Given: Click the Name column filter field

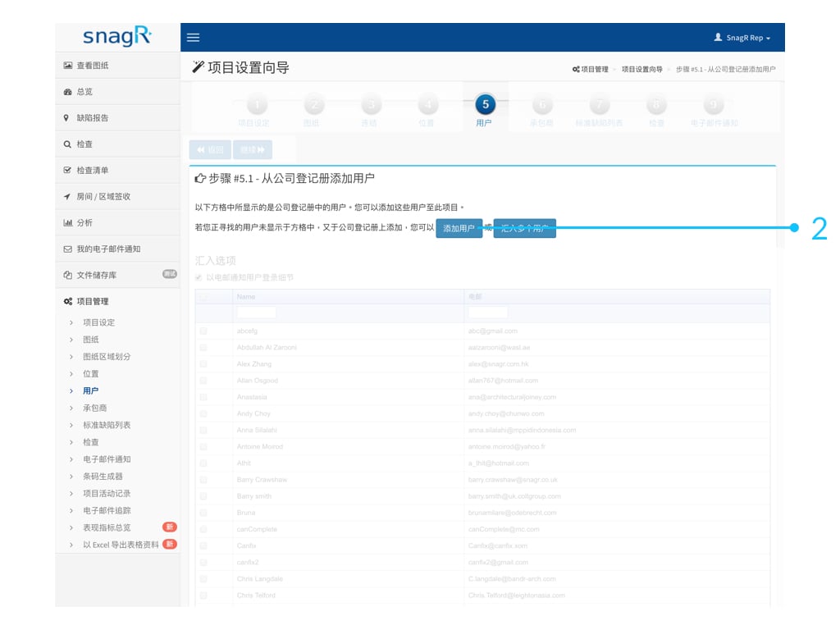Looking at the screenshot, I should click(257, 313).
